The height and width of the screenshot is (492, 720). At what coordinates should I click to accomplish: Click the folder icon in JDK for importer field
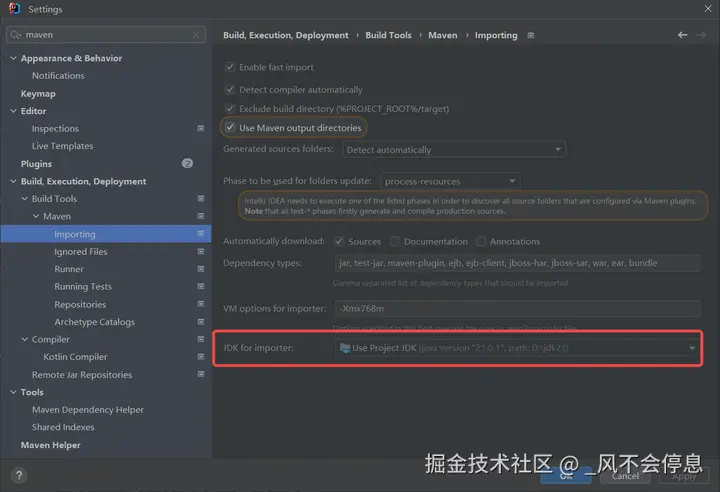tap(345, 348)
